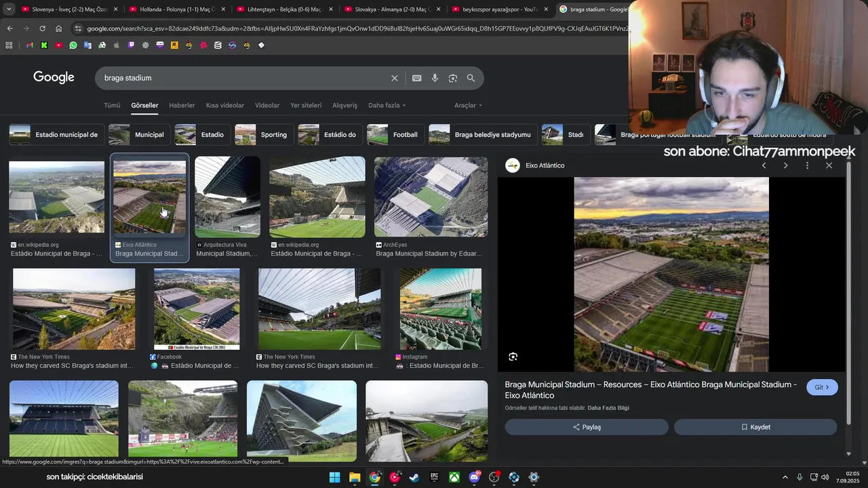The height and width of the screenshot is (488, 868).
Task: Click the large Eixo Atlántico preview image
Action: pyautogui.click(x=671, y=274)
